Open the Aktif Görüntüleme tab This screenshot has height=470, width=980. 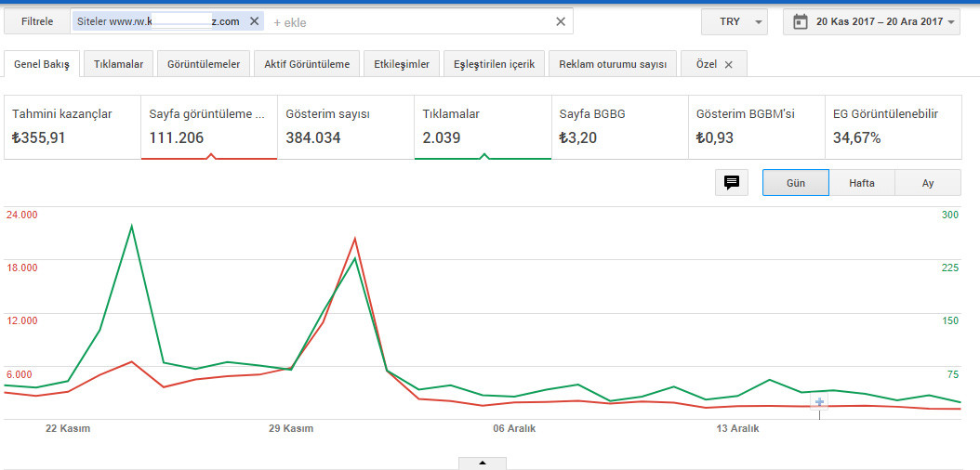307,64
